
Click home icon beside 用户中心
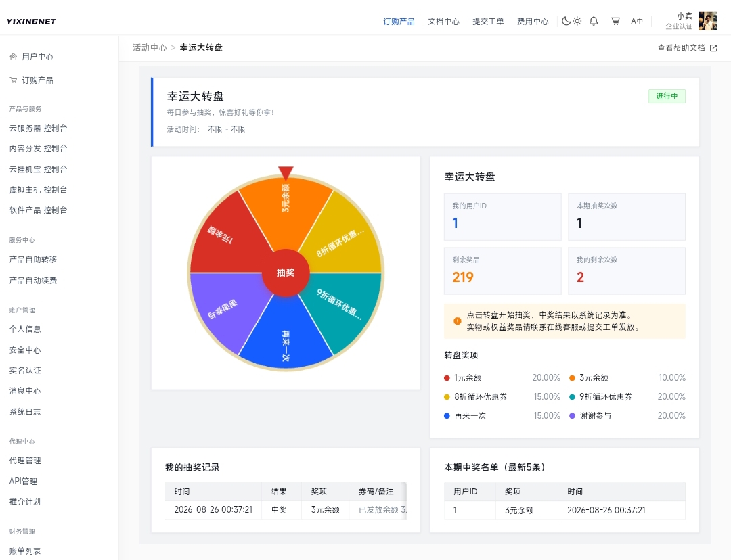coord(14,57)
